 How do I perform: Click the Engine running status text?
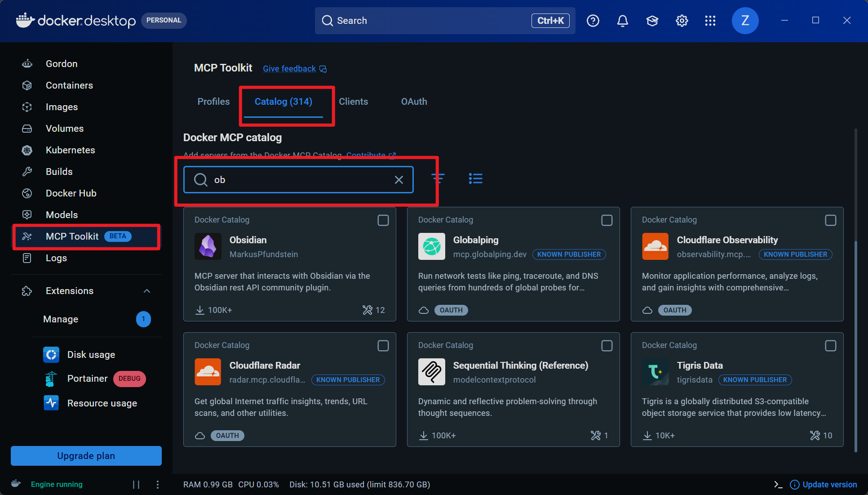[57, 484]
